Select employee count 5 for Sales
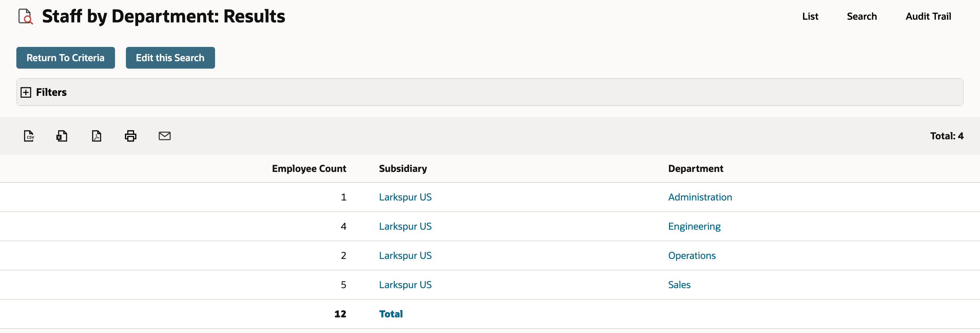Image resolution: width=980 pixels, height=333 pixels. click(x=343, y=285)
